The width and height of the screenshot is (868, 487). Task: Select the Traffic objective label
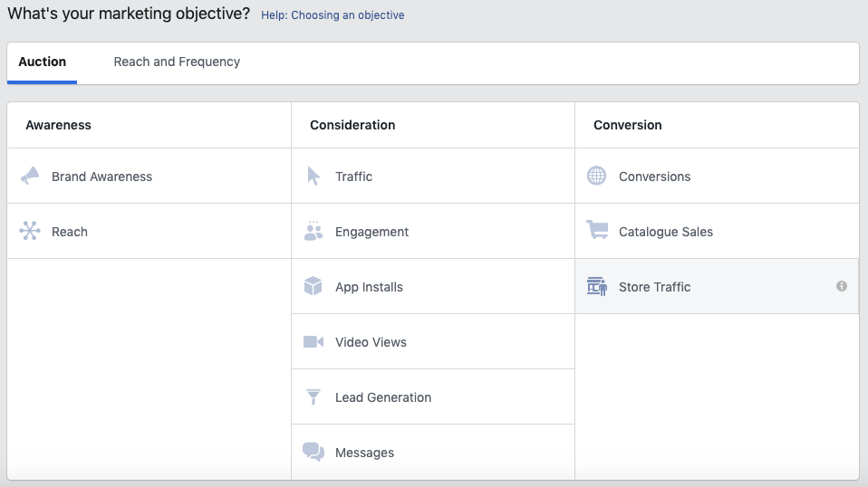353,177
